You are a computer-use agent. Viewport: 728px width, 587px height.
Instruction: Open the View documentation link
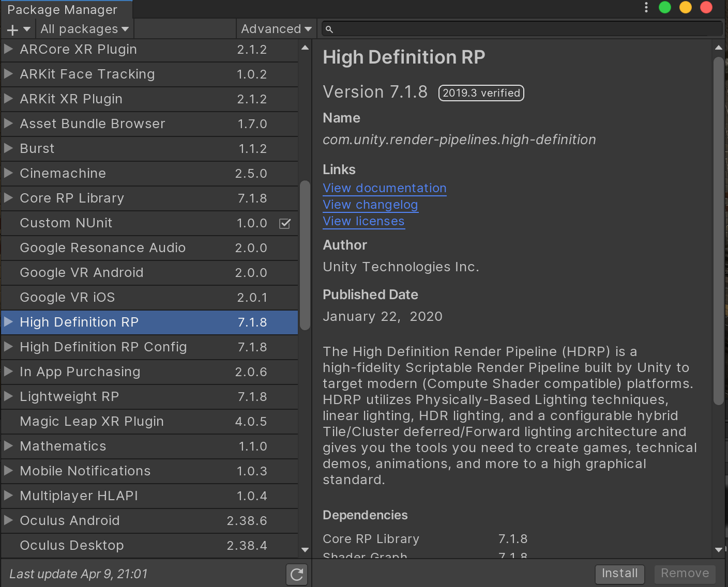384,188
